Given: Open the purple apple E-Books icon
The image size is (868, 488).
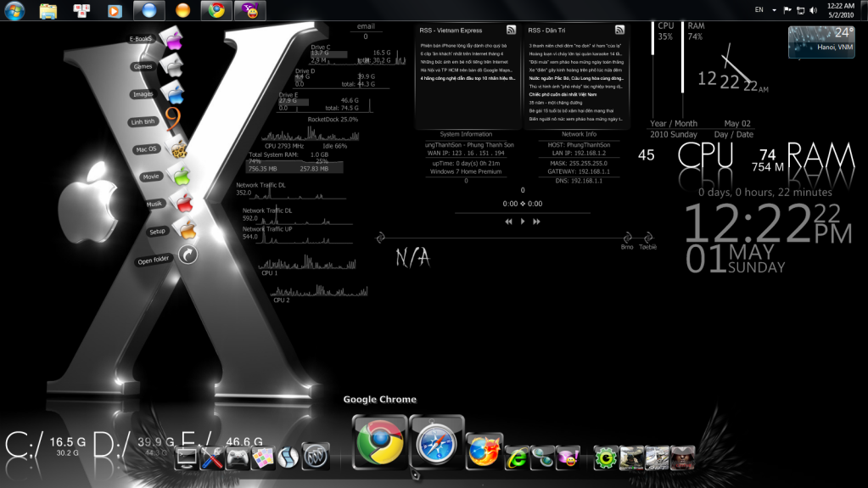Looking at the screenshot, I should (x=172, y=39).
